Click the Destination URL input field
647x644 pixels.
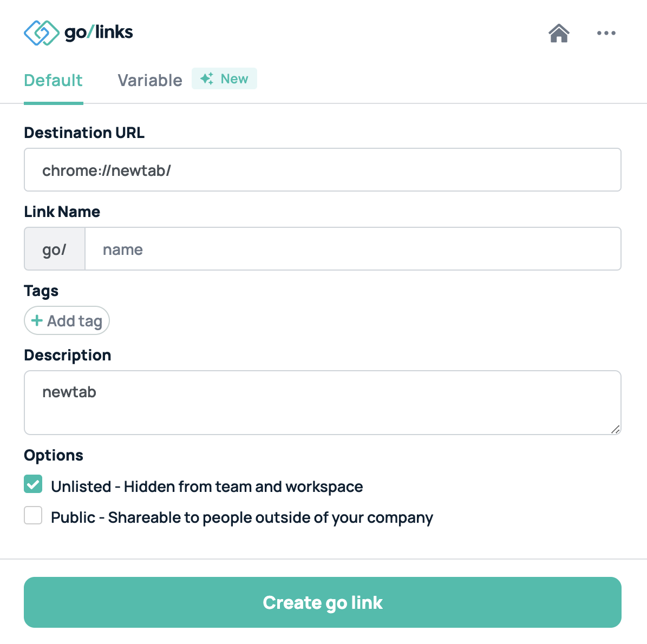(322, 169)
